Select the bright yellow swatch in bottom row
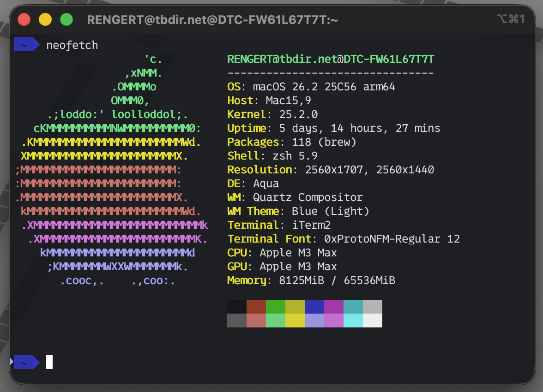 295,321
